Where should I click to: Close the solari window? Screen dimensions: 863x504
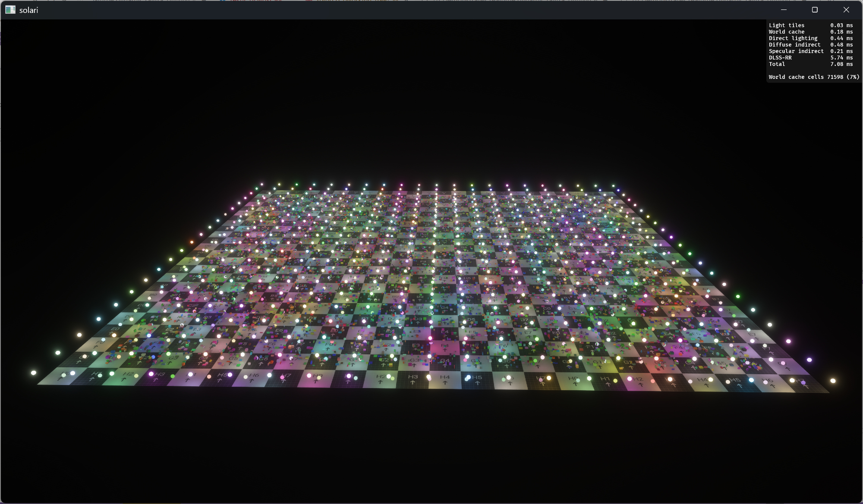pos(846,9)
